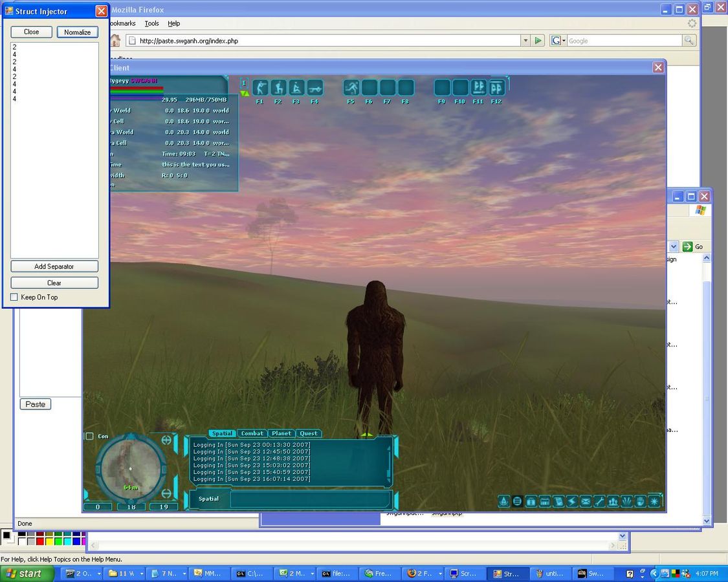Click the Add Separator button
The height and width of the screenshot is (582, 728).
pyautogui.click(x=54, y=266)
